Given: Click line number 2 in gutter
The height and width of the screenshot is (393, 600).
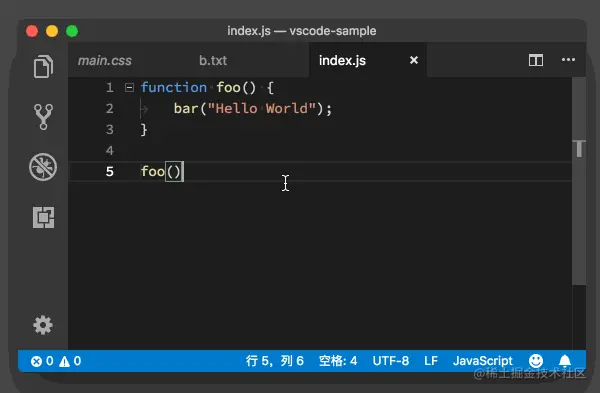Looking at the screenshot, I should pyautogui.click(x=110, y=109).
